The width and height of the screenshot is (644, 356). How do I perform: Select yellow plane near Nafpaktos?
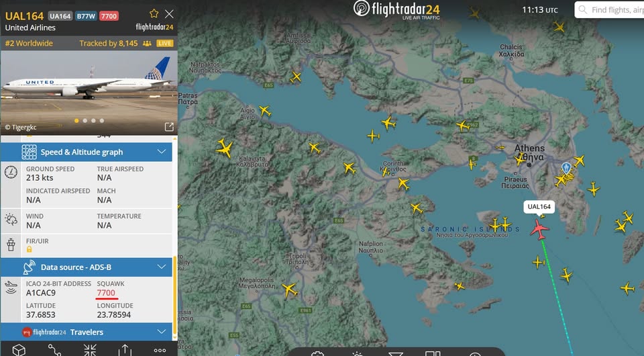(296, 77)
